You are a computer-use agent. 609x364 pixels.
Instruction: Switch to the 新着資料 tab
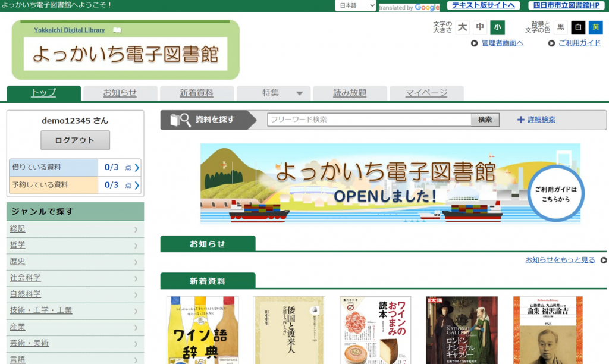196,93
